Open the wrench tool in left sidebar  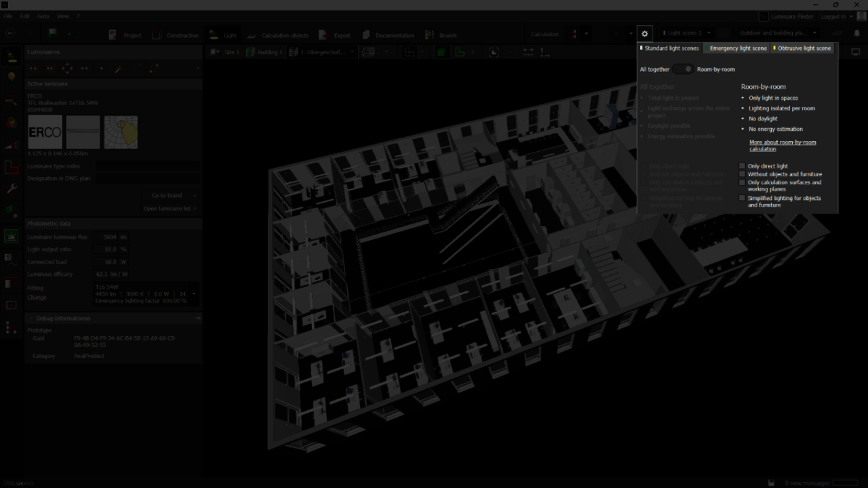(12, 189)
